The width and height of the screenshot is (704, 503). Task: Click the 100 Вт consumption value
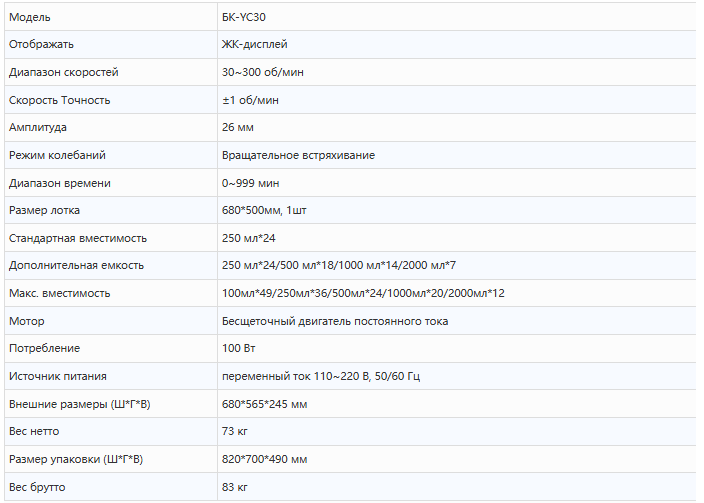click(x=238, y=349)
